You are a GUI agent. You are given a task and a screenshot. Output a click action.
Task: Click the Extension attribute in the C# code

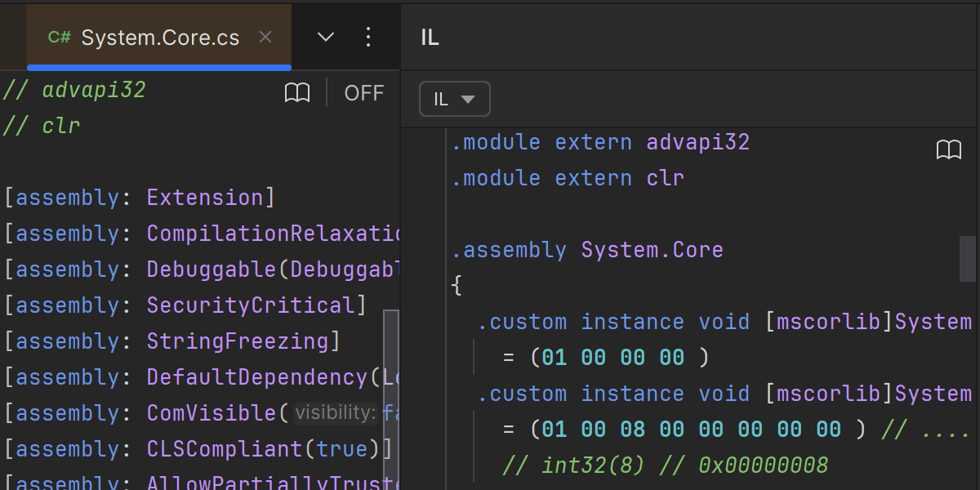click(204, 198)
